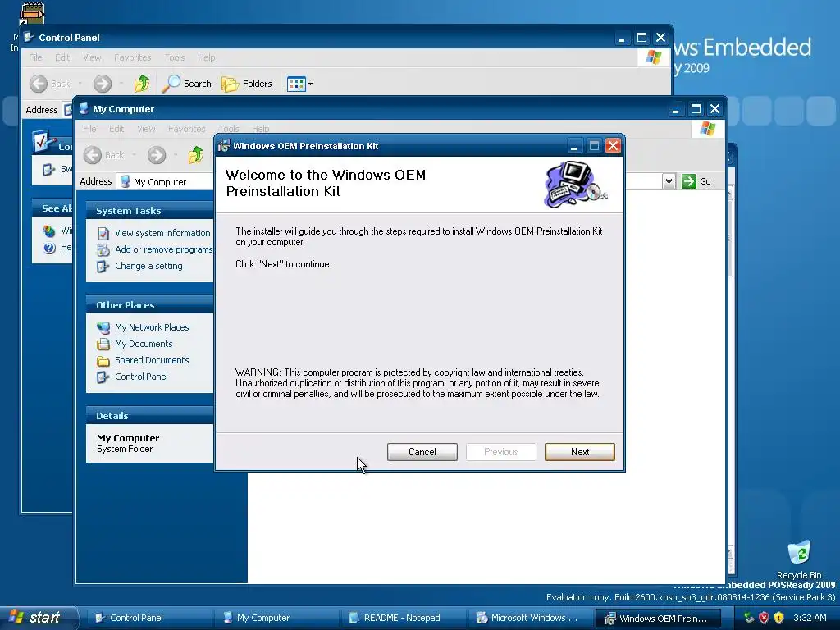
Task: Open View system information link
Action: pos(162,233)
